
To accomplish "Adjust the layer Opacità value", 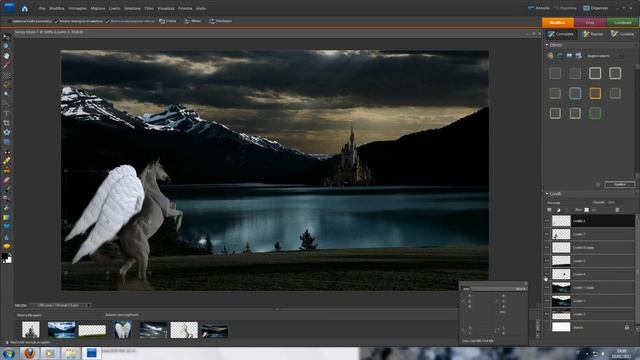I will 611,202.
